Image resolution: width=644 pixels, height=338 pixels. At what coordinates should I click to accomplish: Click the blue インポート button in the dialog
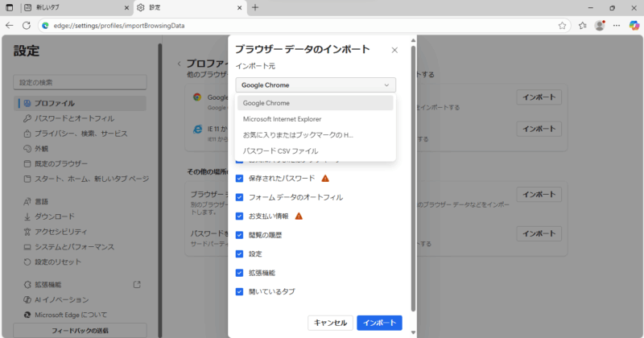click(379, 323)
